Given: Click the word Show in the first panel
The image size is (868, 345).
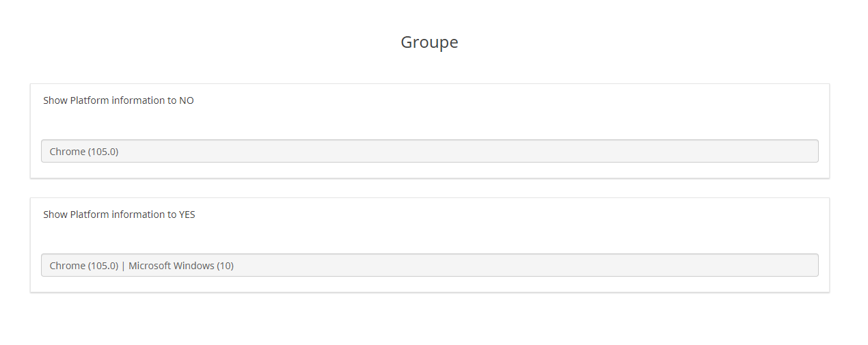Looking at the screenshot, I should [55, 100].
